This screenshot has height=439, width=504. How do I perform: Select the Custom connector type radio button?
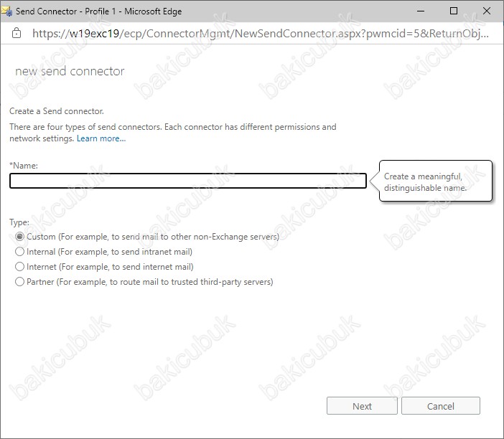[x=19, y=237]
